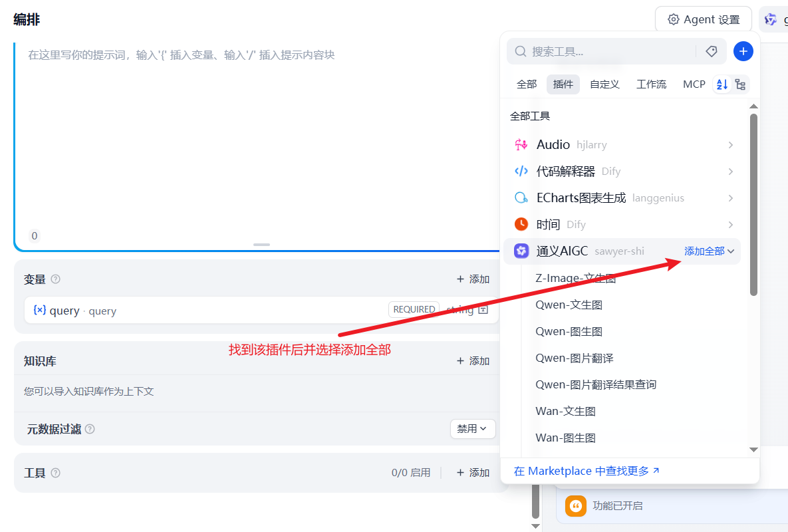Click the Tongyi AIGC plugin icon
The width and height of the screenshot is (788, 532).
click(521, 251)
